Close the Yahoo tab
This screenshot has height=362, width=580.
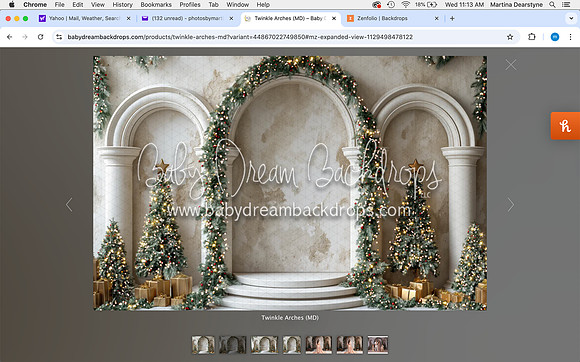[x=128, y=18]
